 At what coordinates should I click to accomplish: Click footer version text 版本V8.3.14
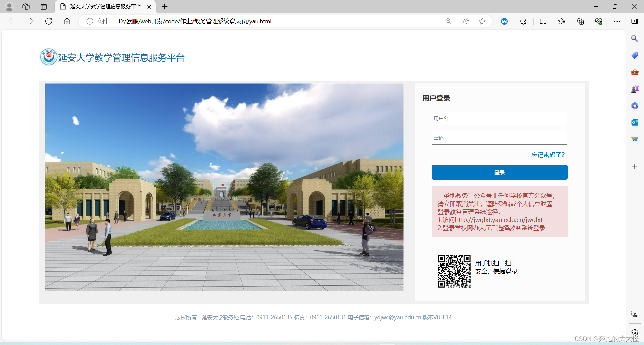tap(437, 317)
